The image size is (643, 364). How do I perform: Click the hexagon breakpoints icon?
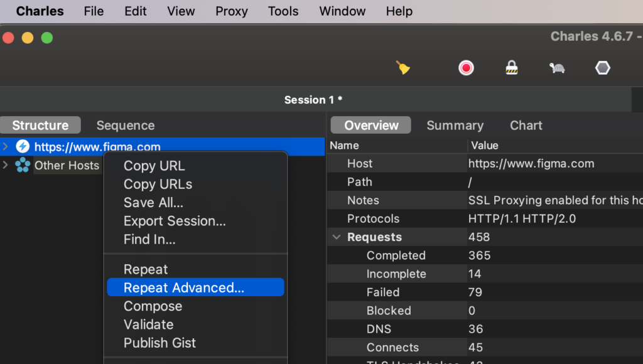[x=602, y=68]
